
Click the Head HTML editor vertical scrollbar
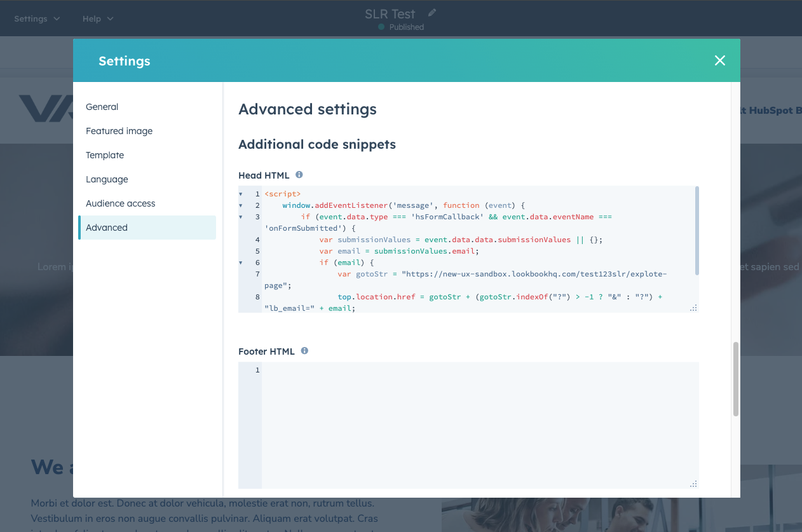697,231
